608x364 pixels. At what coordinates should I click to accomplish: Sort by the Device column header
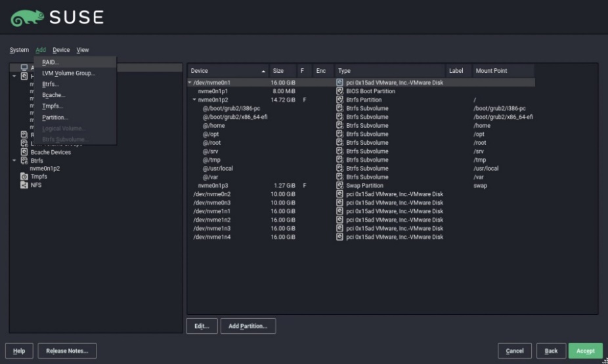(x=228, y=71)
